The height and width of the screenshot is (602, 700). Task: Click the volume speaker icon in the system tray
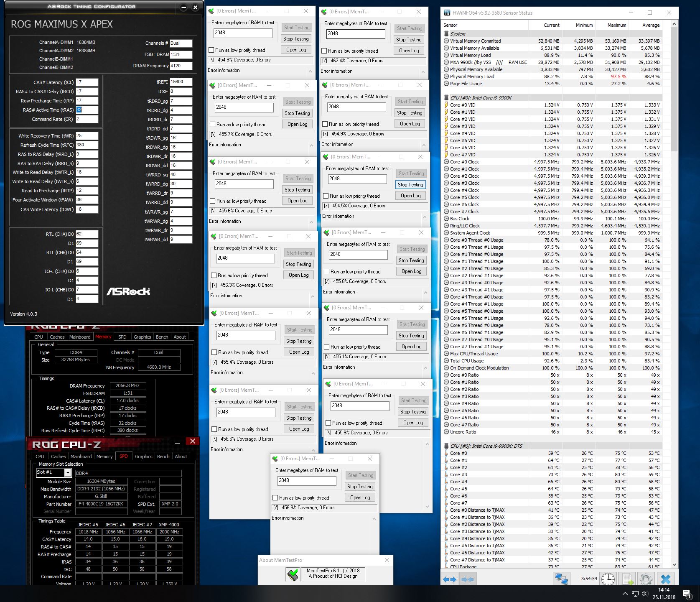(646, 593)
